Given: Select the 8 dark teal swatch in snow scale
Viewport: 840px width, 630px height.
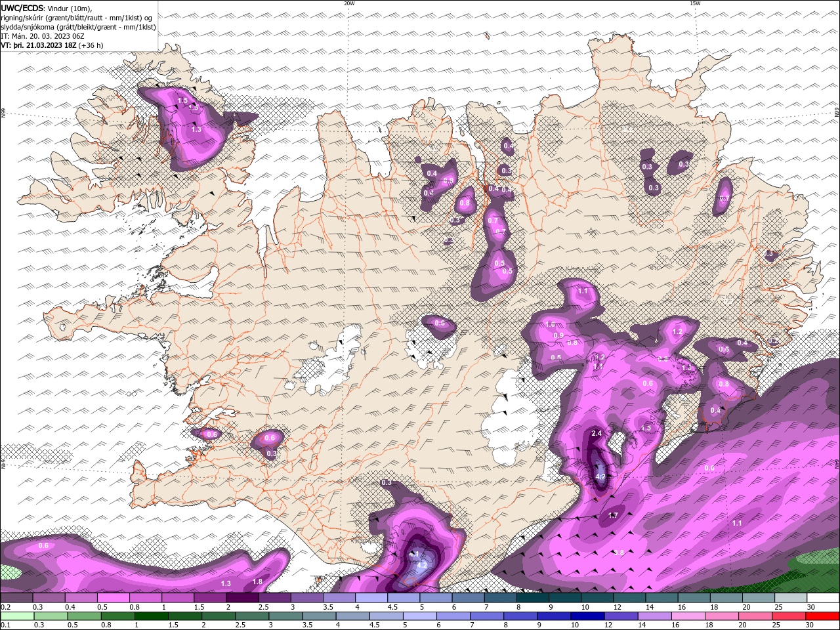Looking at the screenshot, I should (x=533, y=598).
